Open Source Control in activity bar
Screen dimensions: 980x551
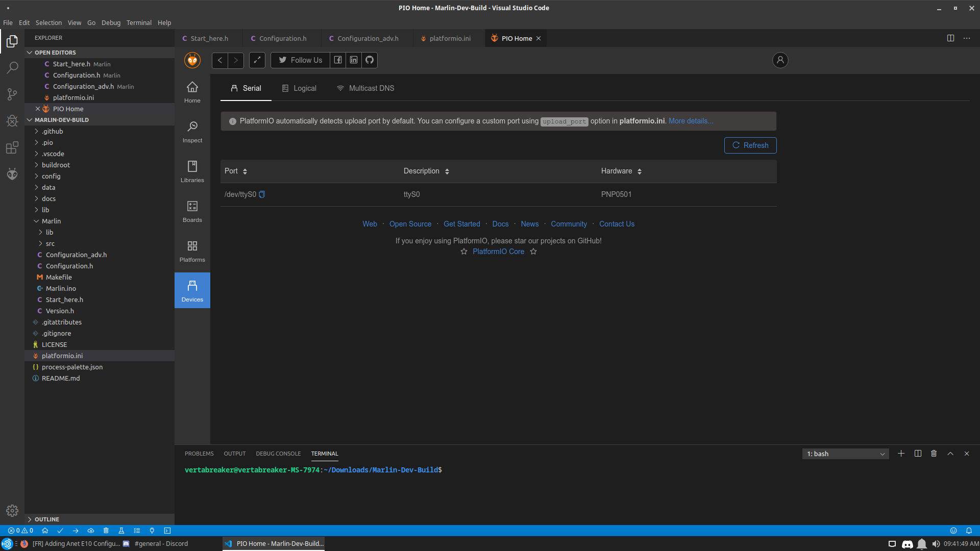coord(12,94)
